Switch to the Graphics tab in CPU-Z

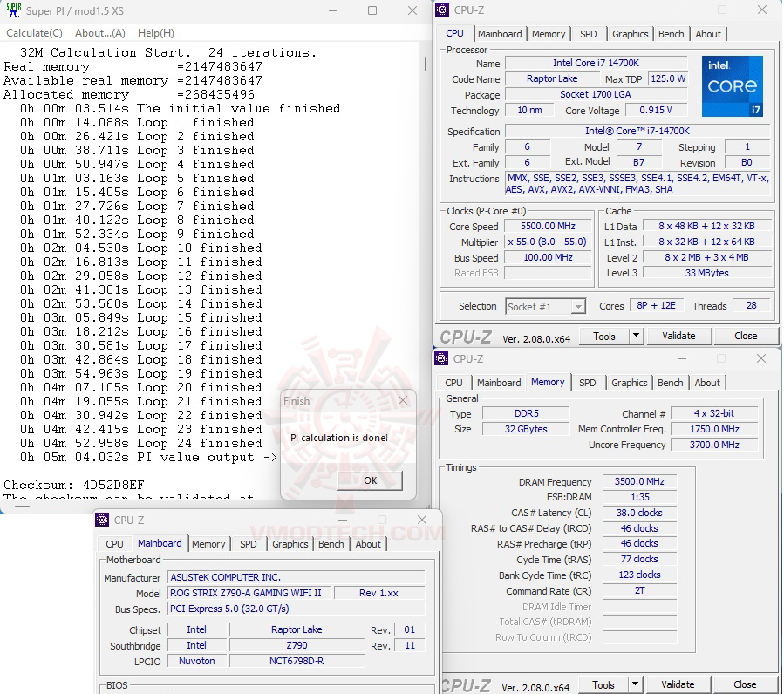(x=630, y=33)
